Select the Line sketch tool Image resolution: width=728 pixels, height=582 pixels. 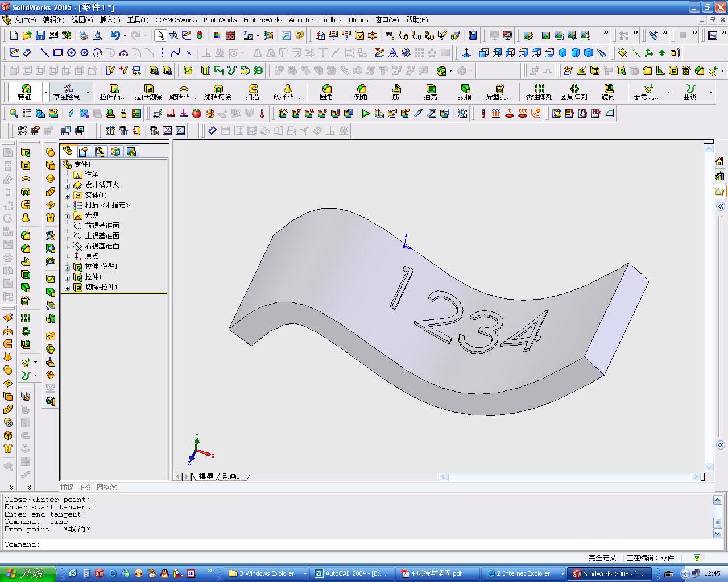click(x=44, y=53)
